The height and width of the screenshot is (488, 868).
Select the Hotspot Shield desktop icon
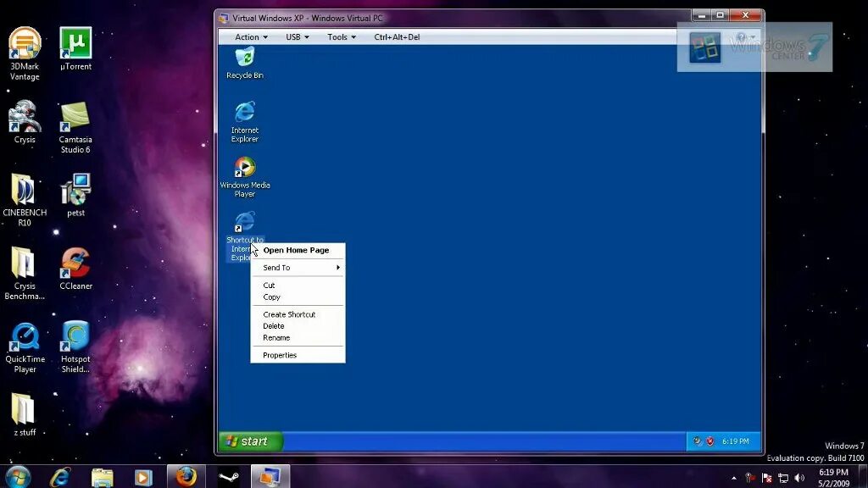tap(75, 347)
